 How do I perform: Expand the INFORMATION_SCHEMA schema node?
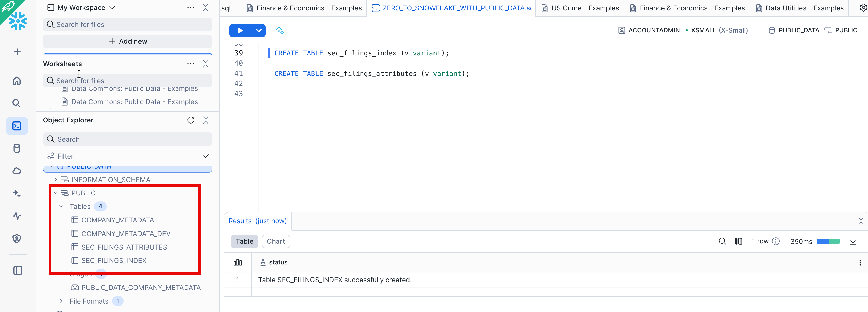(56, 179)
